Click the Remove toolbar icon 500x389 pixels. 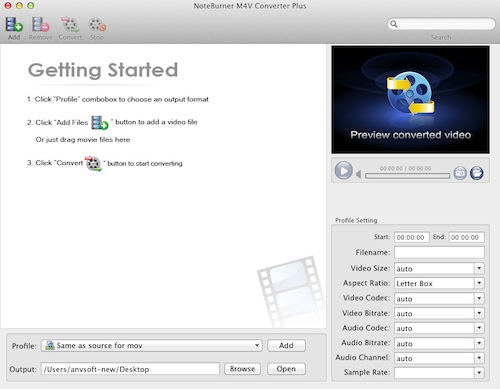click(40, 25)
